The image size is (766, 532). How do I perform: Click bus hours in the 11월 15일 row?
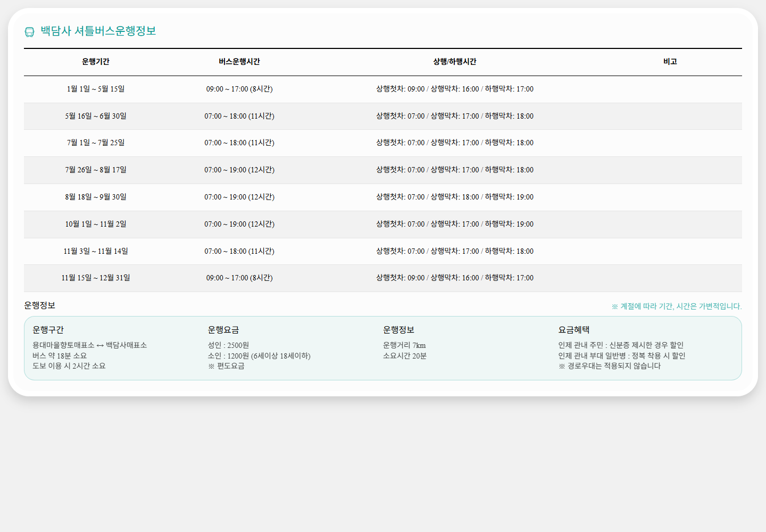[239, 278]
